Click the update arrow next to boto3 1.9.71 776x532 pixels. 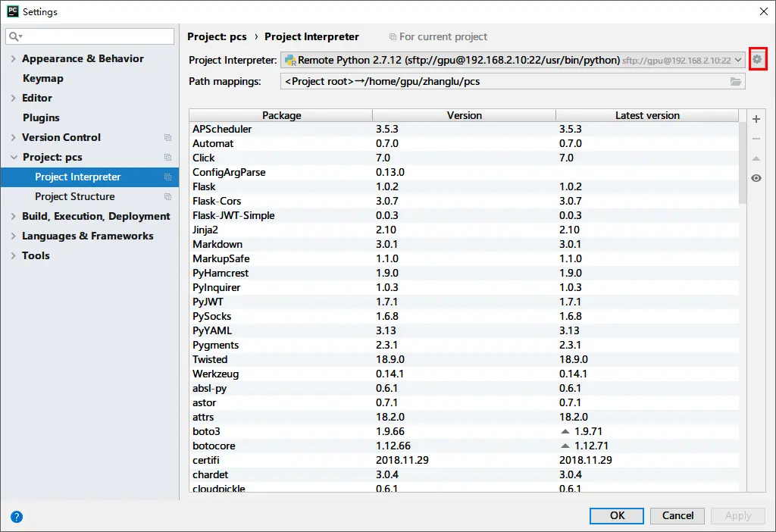point(565,431)
